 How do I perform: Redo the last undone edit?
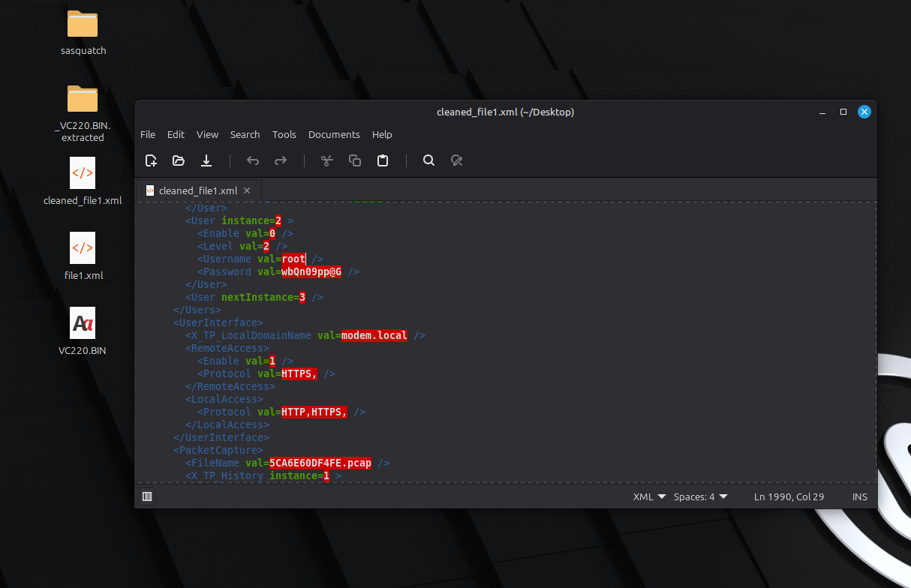281,160
